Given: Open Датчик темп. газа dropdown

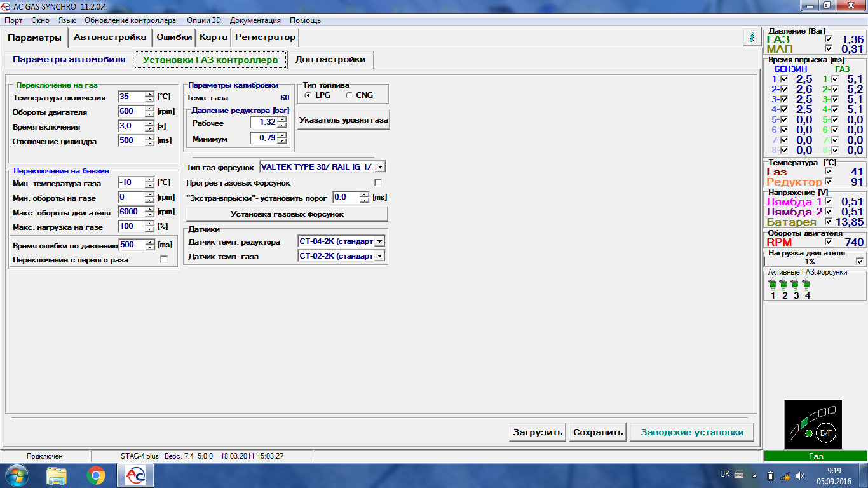Looking at the screenshot, I should point(380,256).
